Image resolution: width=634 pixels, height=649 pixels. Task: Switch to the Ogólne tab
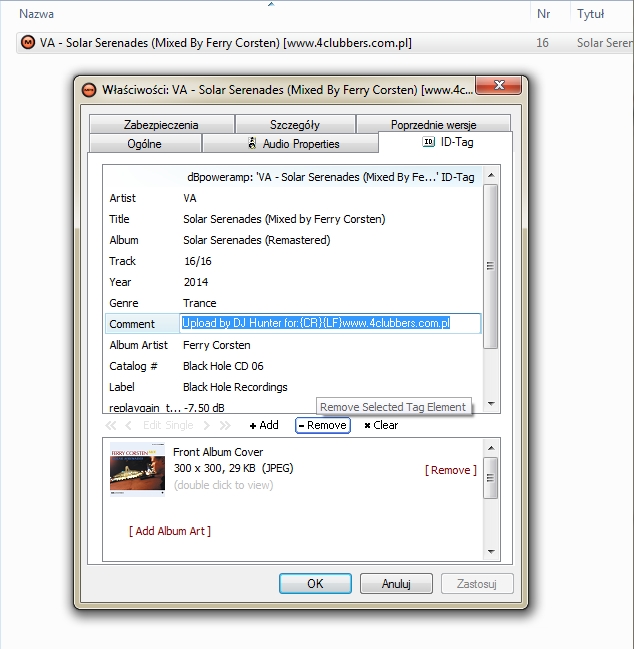tap(145, 144)
